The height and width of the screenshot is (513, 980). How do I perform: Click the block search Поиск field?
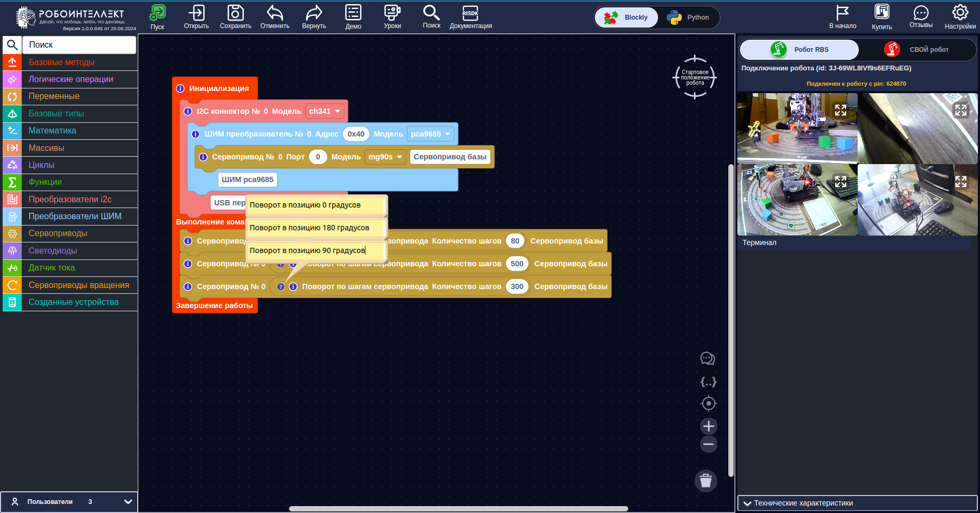pyautogui.click(x=79, y=45)
